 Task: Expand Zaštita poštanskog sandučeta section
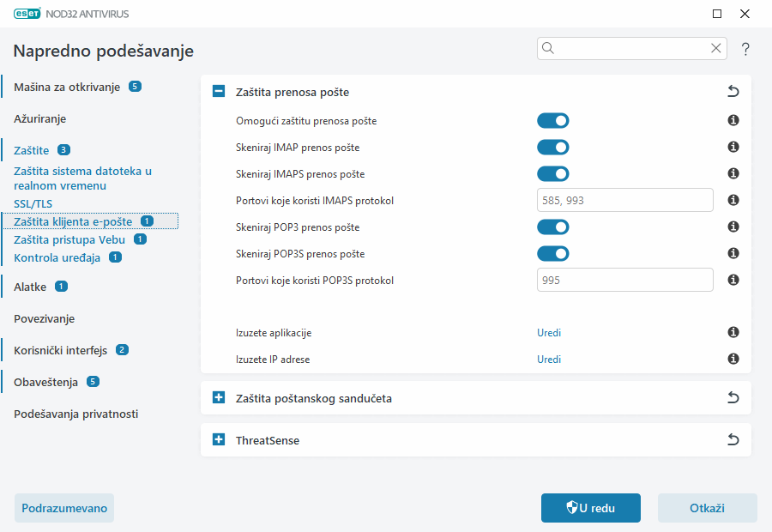click(219, 398)
